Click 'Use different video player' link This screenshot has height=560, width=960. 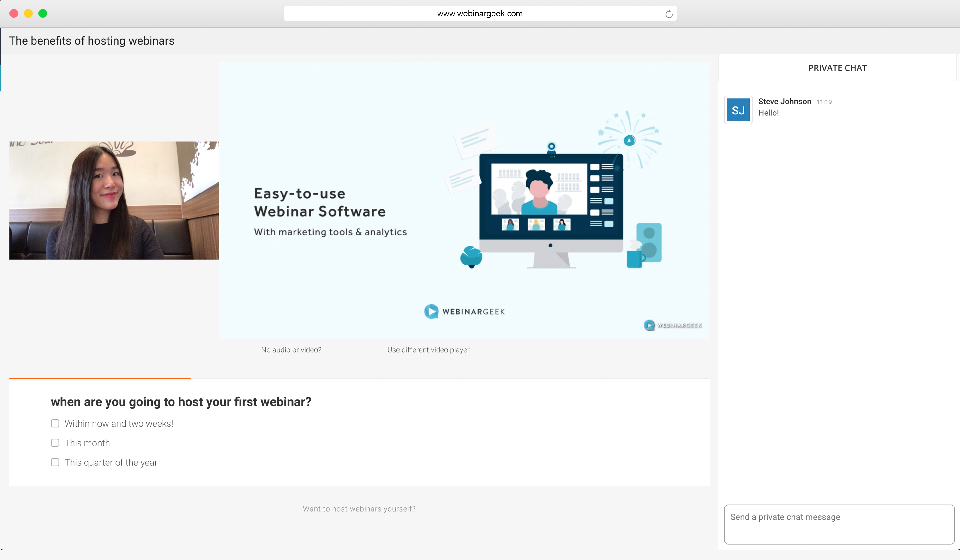point(428,350)
